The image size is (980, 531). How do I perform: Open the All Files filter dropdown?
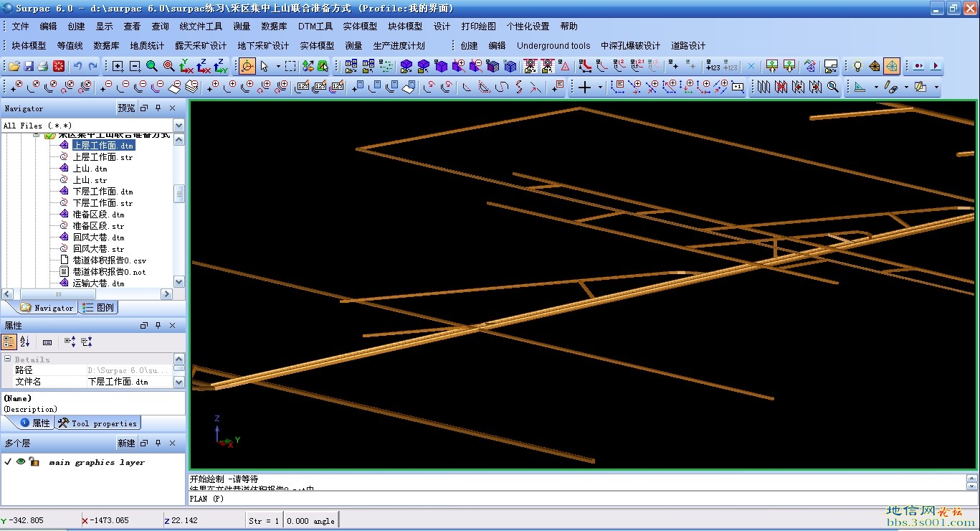click(x=179, y=126)
